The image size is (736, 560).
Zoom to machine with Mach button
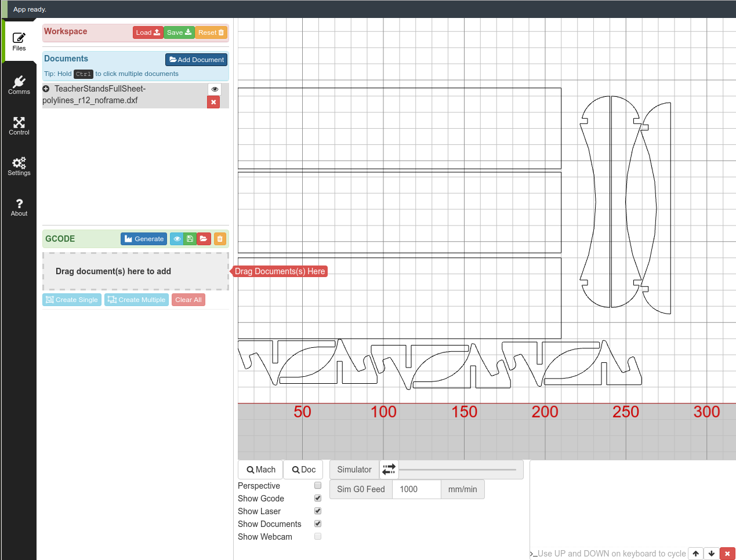tap(260, 470)
